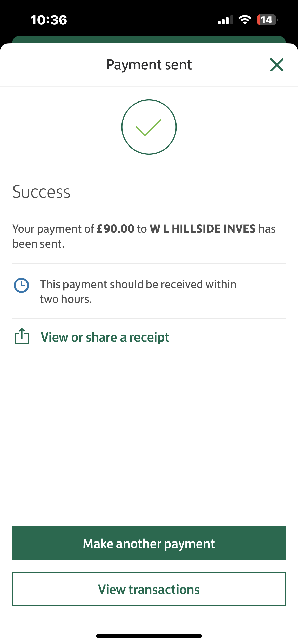Tap the battery level indicator

coord(267,20)
